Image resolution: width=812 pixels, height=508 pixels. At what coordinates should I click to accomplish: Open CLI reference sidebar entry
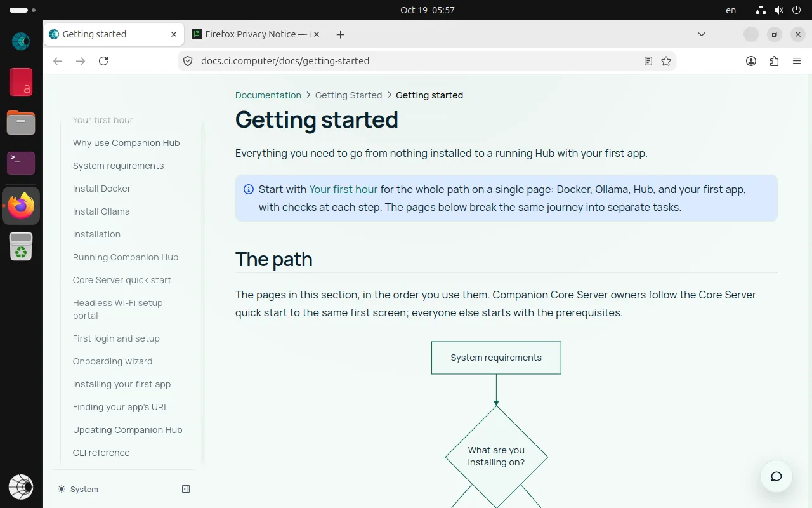click(x=101, y=453)
